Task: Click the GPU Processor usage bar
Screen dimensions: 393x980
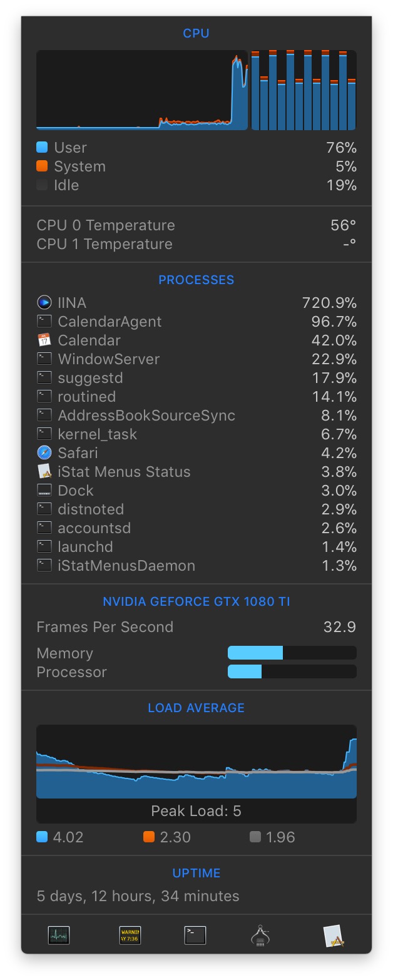Action: click(x=292, y=672)
